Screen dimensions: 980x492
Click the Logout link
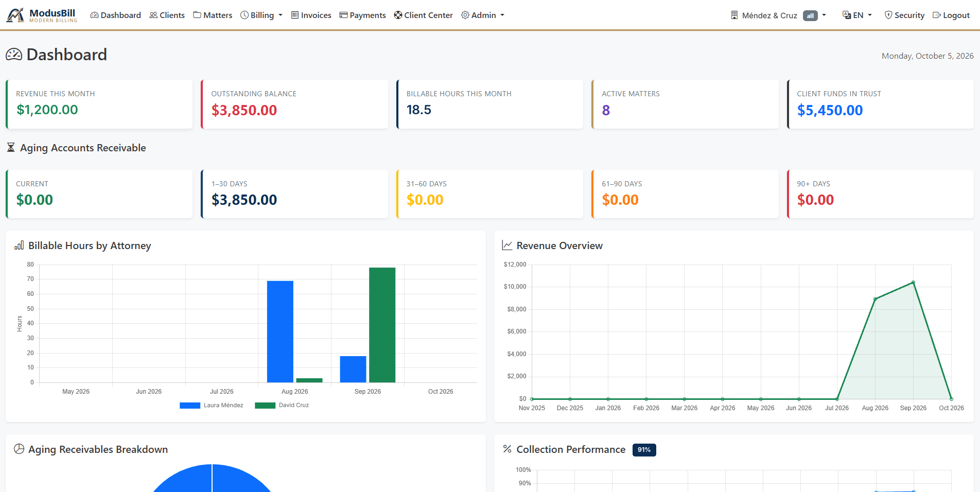(951, 15)
